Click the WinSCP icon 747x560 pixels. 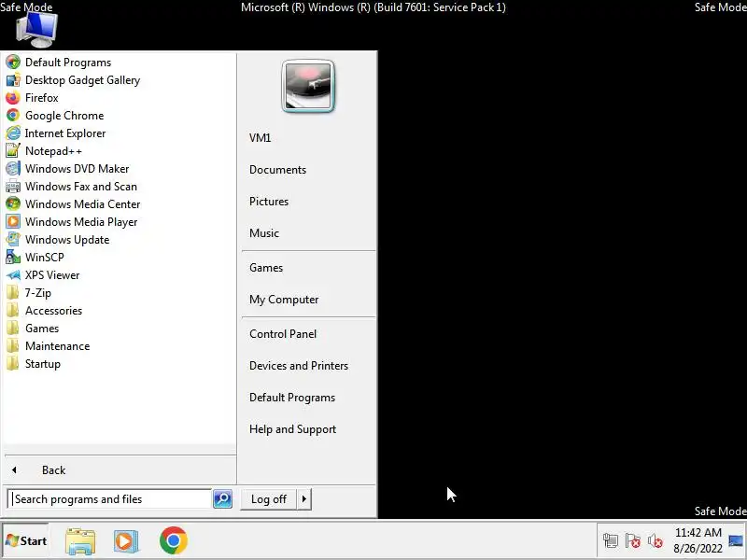[13, 258]
